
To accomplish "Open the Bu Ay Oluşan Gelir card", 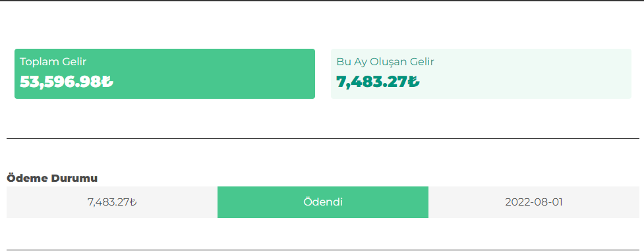I will click(481, 74).
